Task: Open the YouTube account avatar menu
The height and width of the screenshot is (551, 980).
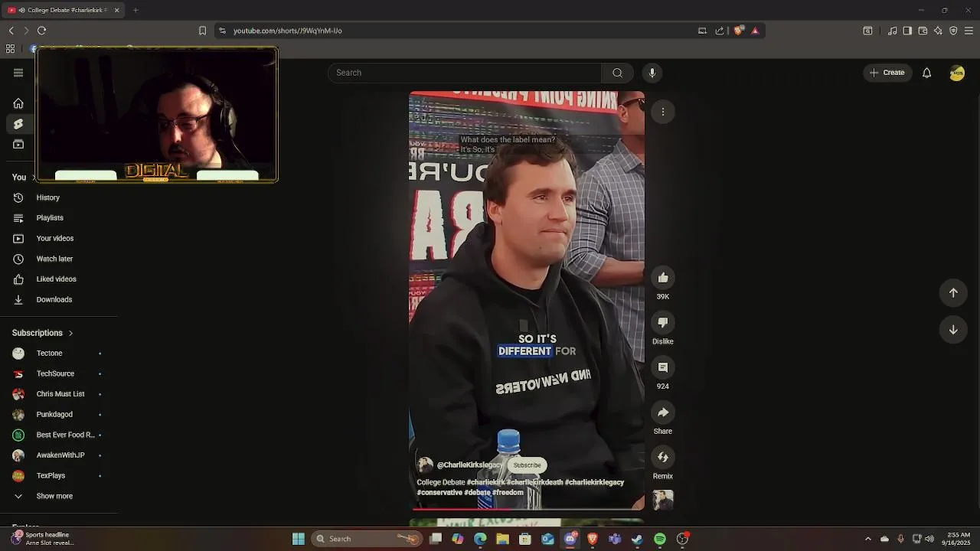Action: pyautogui.click(x=957, y=73)
